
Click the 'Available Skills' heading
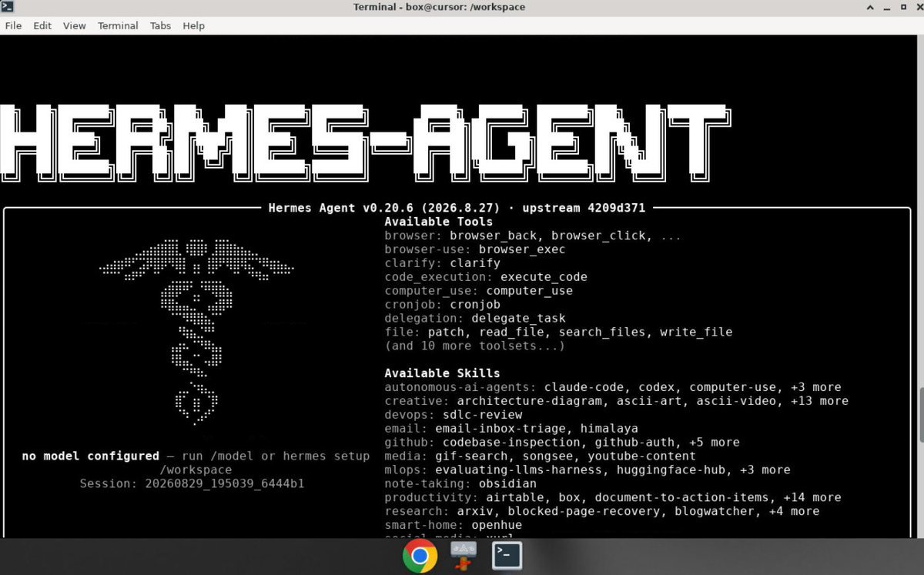(x=443, y=373)
